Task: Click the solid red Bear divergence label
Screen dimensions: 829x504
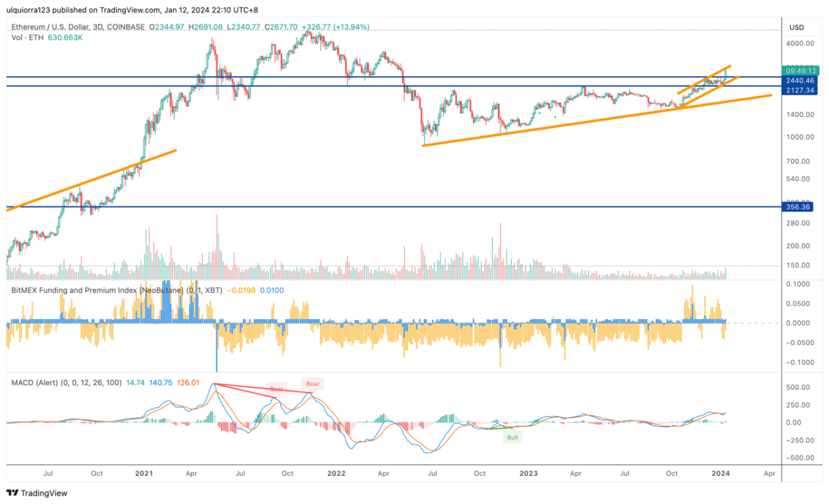Action: 312,384
